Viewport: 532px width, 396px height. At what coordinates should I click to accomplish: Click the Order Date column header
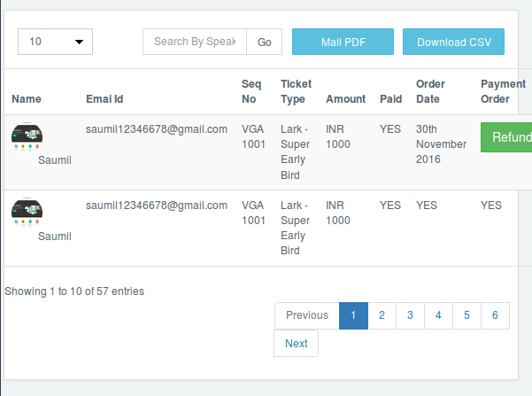click(430, 91)
